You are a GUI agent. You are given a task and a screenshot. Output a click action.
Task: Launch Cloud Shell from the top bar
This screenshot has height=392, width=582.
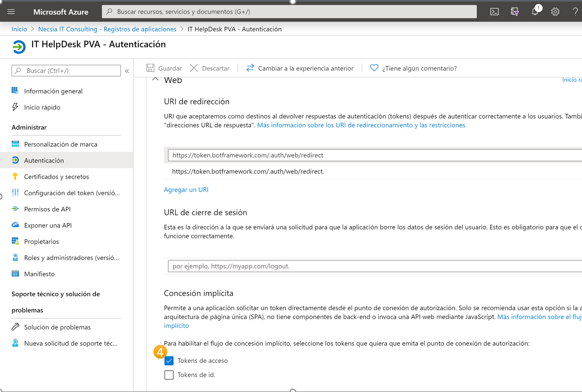click(x=494, y=12)
